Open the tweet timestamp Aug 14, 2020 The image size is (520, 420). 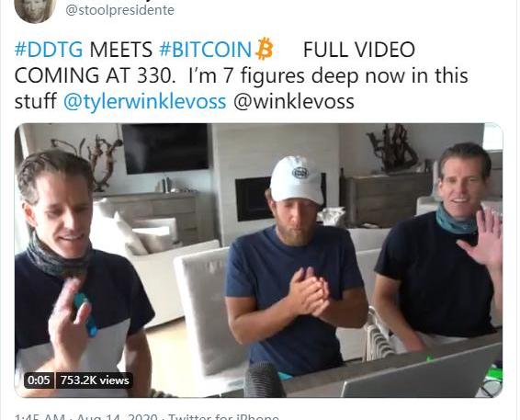[117, 417]
